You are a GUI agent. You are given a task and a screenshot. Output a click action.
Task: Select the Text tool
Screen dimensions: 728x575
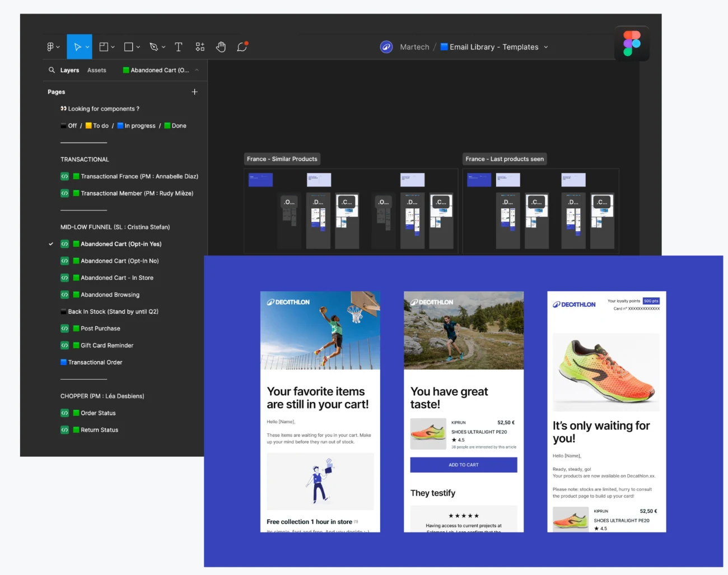[x=179, y=47]
